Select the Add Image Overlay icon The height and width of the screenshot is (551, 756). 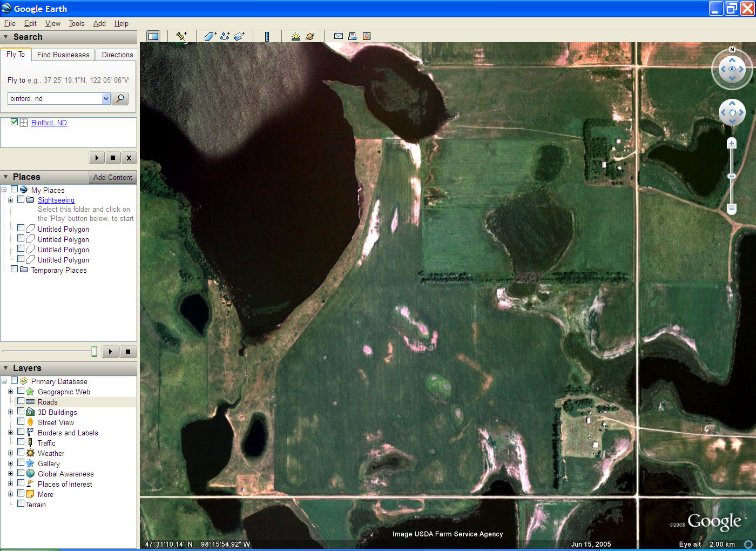click(x=239, y=36)
